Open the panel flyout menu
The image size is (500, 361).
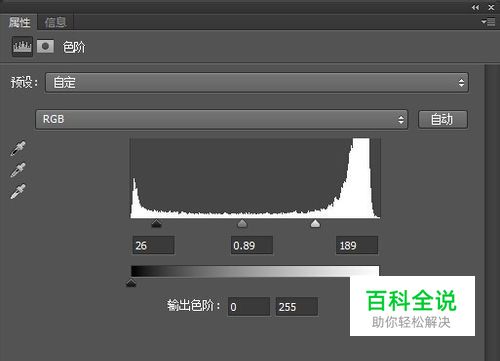pos(488,22)
